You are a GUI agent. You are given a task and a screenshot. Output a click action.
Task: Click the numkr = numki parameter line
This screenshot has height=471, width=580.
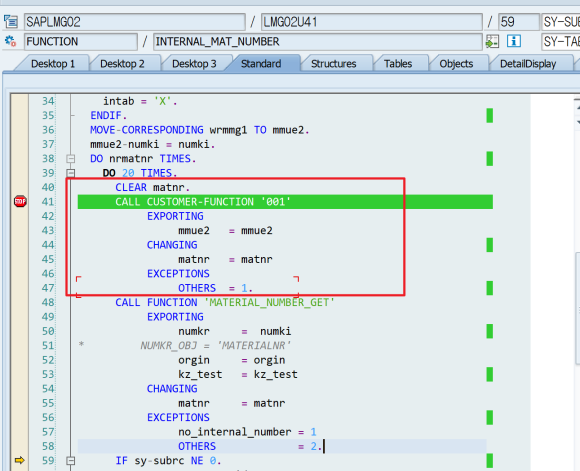pyautogui.click(x=235, y=331)
